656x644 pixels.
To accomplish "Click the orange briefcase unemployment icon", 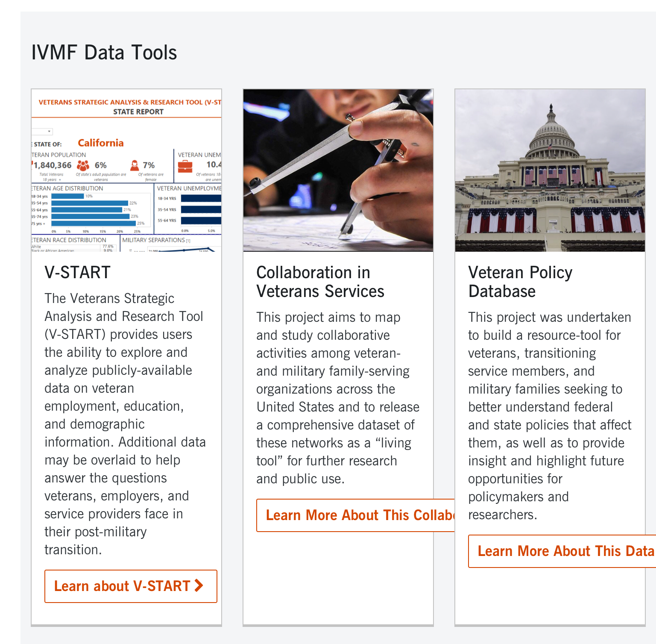I will coord(185,166).
